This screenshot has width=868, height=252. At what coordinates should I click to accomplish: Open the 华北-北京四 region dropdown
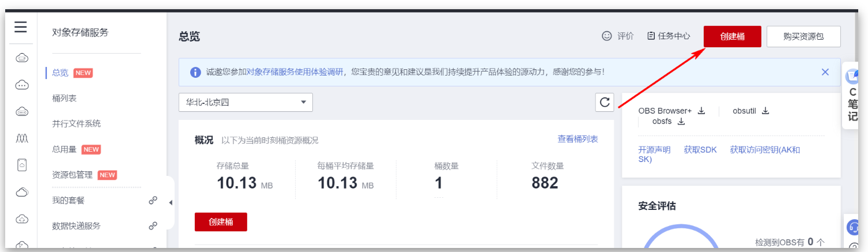coord(246,102)
